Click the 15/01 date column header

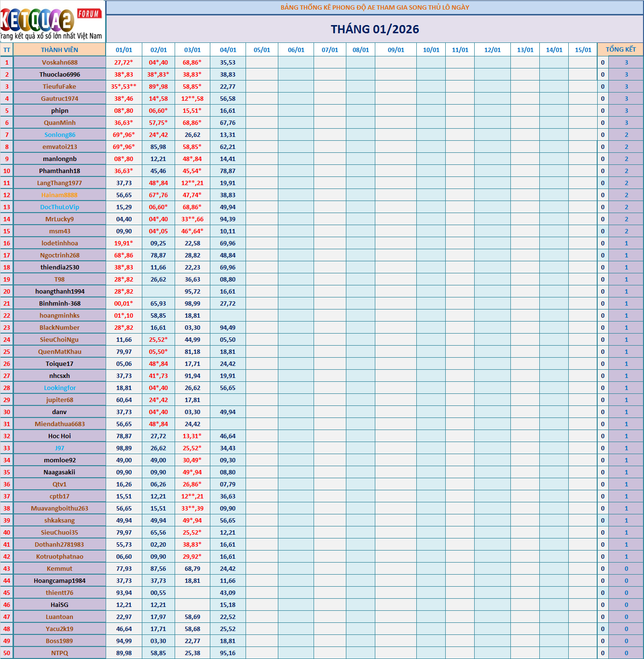pyautogui.click(x=583, y=50)
